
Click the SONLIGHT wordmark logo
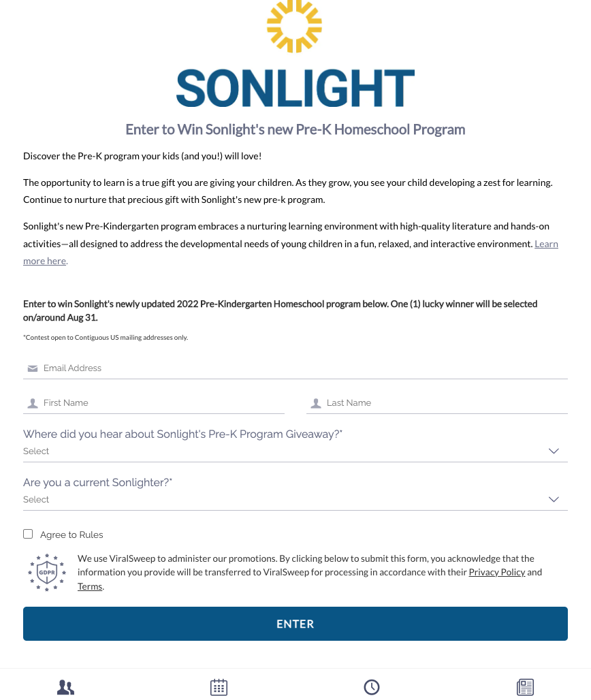point(295,89)
